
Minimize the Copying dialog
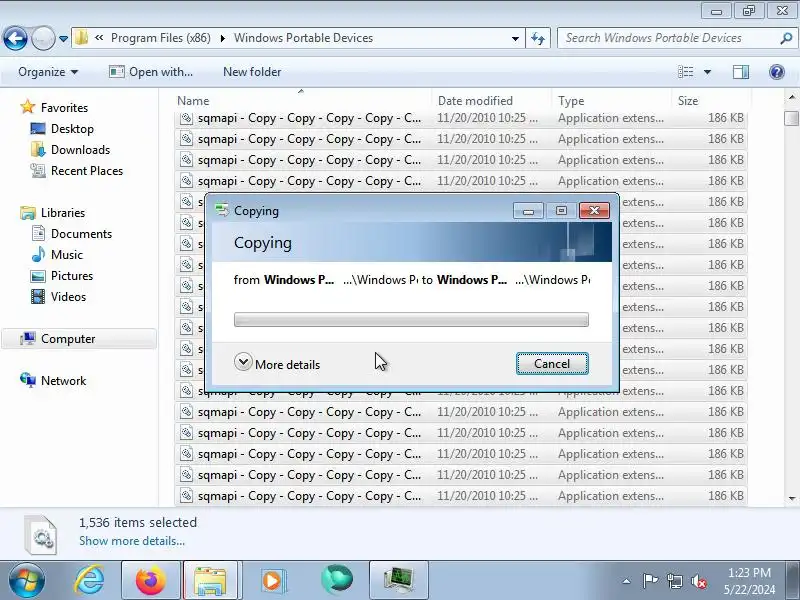(x=528, y=211)
